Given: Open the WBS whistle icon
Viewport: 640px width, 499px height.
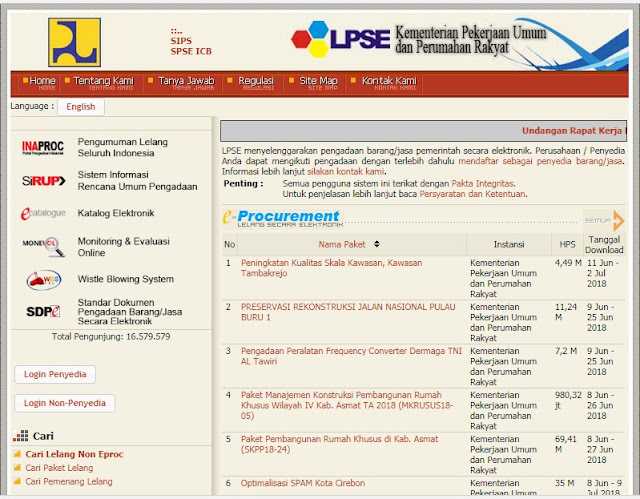Looking at the screenshot, I should tap(44, 280).
